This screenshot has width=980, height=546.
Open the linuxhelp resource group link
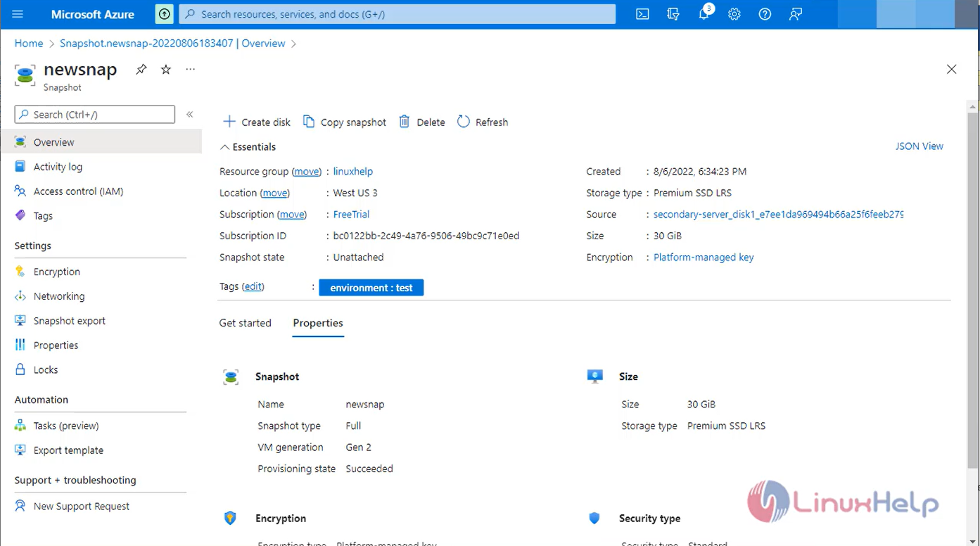pos(353,172)
